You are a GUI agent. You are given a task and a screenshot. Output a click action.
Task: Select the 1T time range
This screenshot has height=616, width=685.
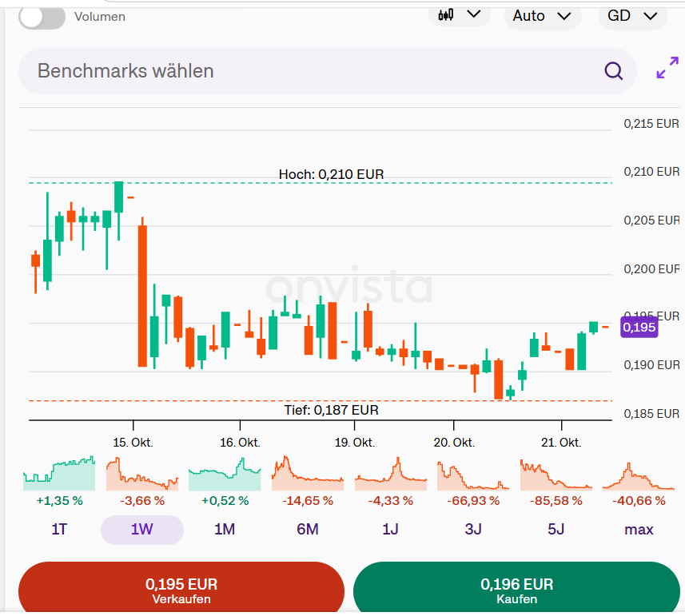(59, 530)
